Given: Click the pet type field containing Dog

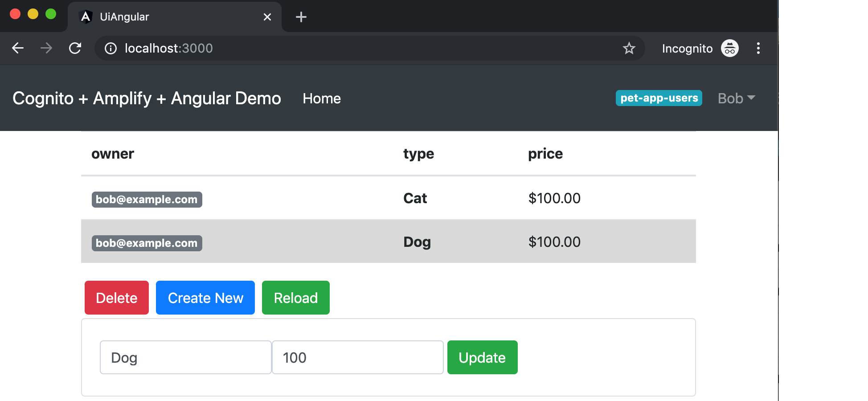Looking at the screenshot, I should [x=185, y=357].
